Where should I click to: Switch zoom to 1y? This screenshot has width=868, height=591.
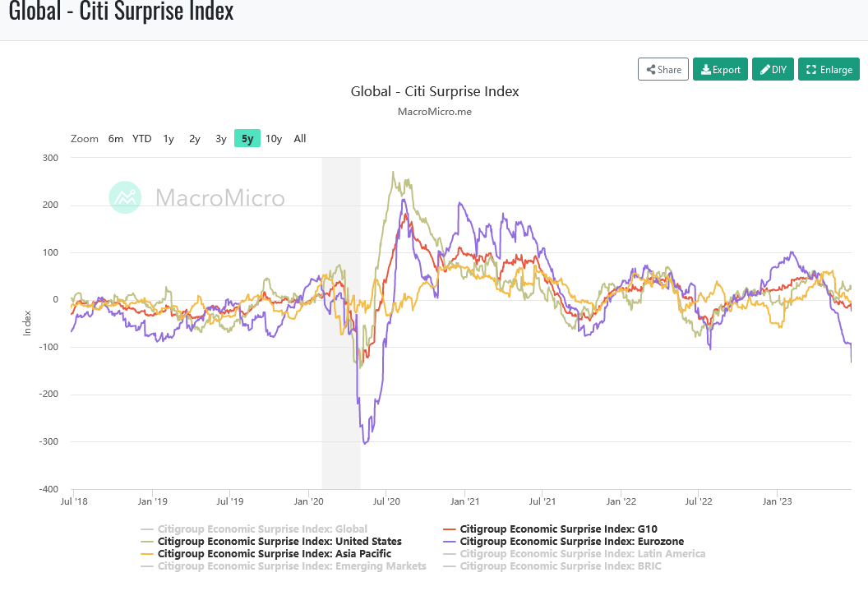(169, 139)
